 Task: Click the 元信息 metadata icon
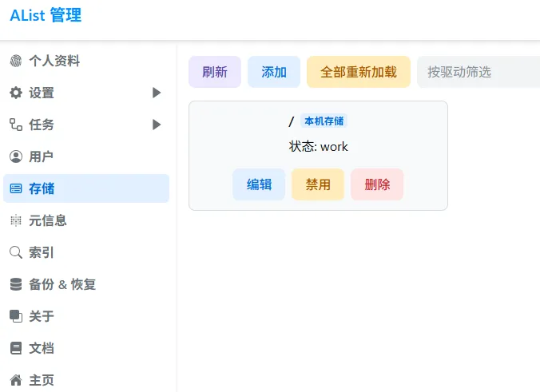(16, 220)
